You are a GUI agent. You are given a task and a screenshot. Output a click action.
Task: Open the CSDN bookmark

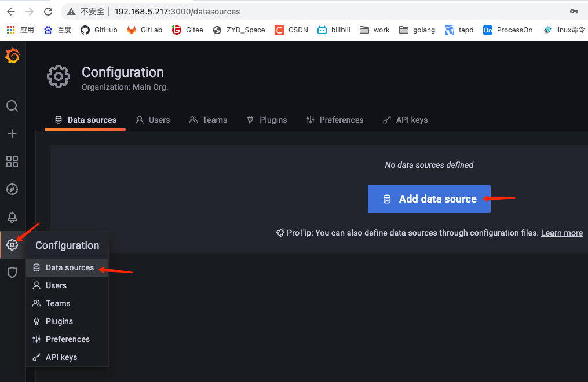coord(291,30)
